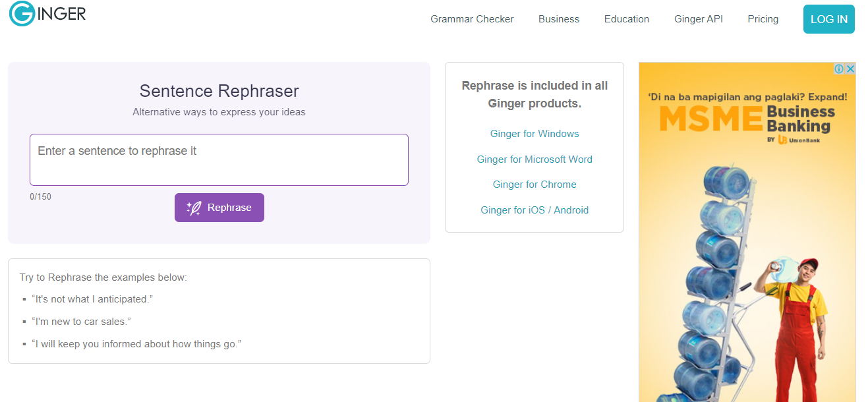Open the Android link
Screen dimensions: 868x402
click(x=571, y=210)
